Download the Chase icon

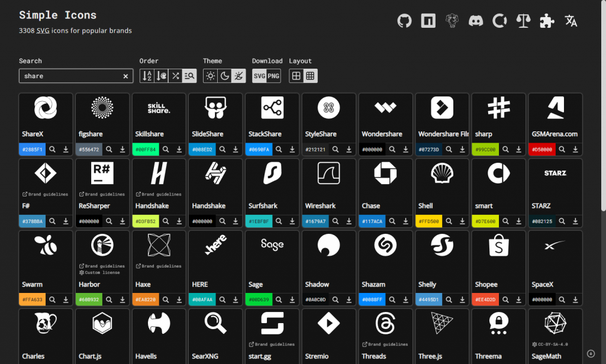(405, 221)
